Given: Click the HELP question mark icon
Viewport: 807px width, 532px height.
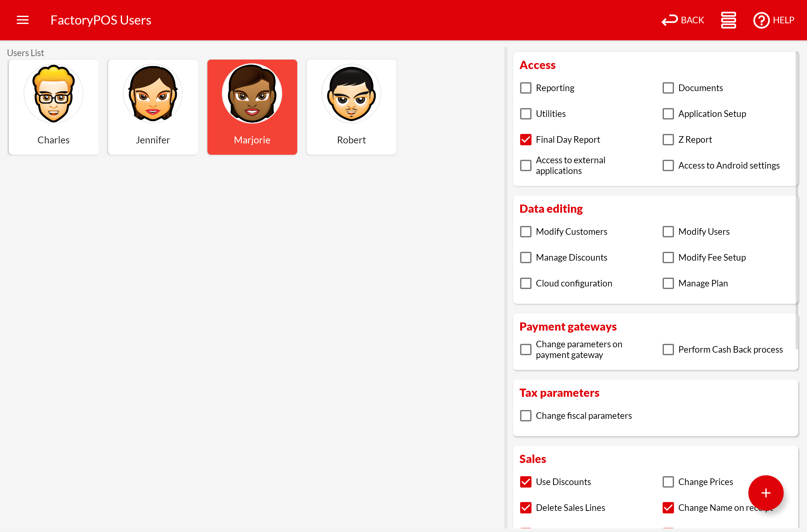Looking at the screenshot, I should (761, 20).
